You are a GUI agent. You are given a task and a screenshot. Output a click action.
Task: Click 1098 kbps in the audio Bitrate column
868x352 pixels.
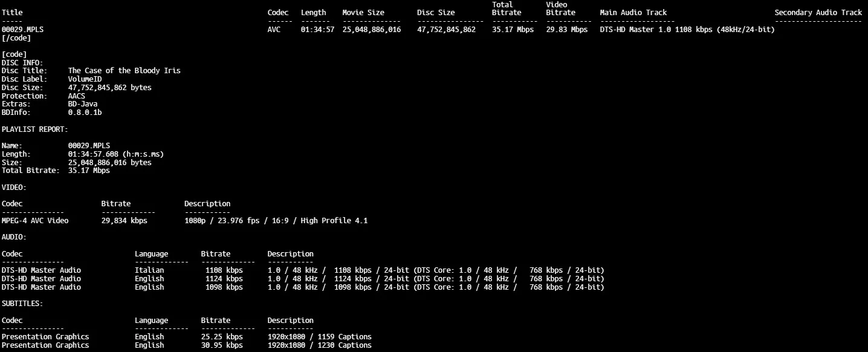[224, 287]
